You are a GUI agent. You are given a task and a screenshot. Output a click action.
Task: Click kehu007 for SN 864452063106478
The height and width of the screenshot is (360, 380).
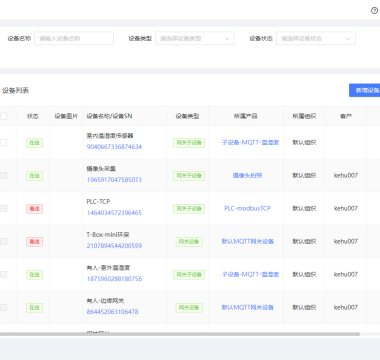[x=346, y=307]
